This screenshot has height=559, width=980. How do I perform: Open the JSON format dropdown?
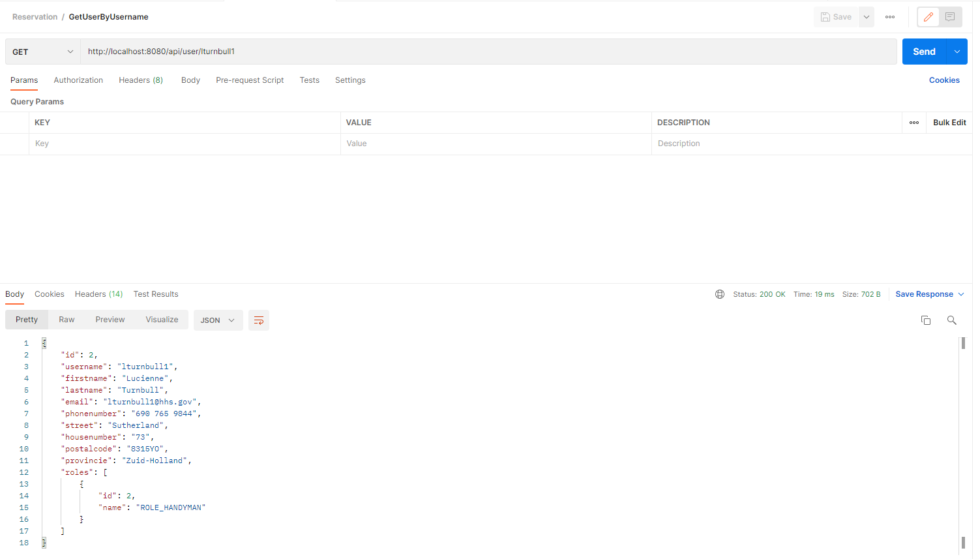click(x=218, y=320)
